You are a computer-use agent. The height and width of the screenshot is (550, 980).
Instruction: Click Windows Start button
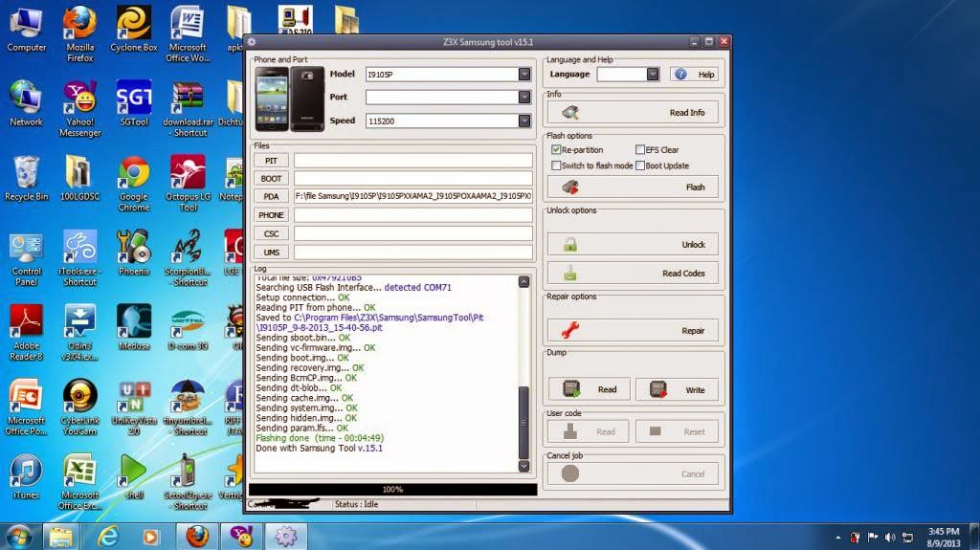[x=17, y=537]
